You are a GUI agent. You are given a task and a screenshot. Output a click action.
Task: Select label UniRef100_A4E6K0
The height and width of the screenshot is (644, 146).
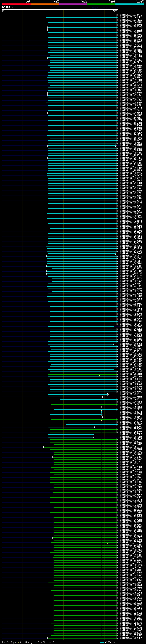click(131, 487)
